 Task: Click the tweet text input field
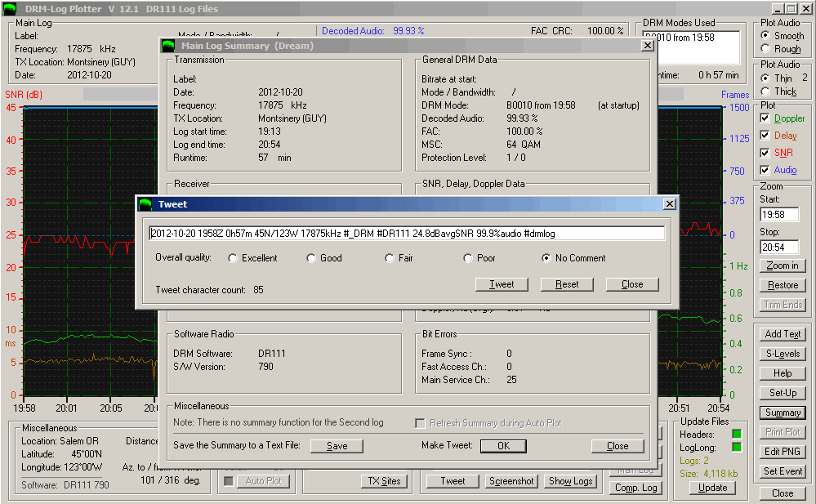point(407,234)
